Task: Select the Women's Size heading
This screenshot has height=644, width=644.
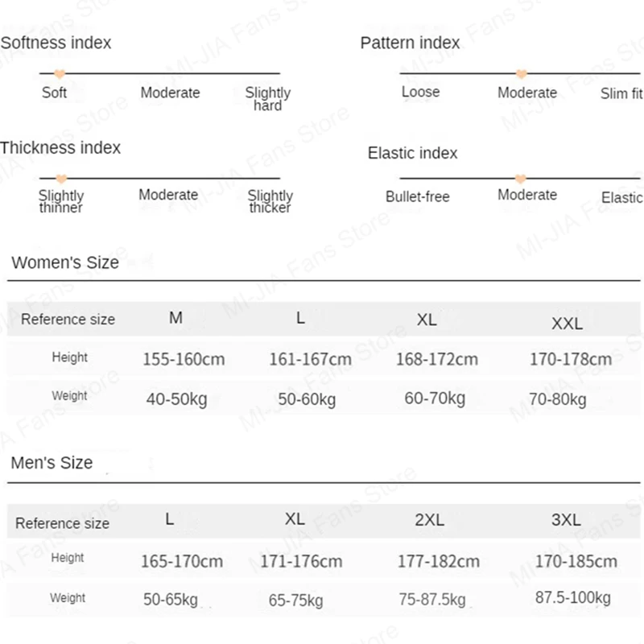Action: (x=65, y=262)
